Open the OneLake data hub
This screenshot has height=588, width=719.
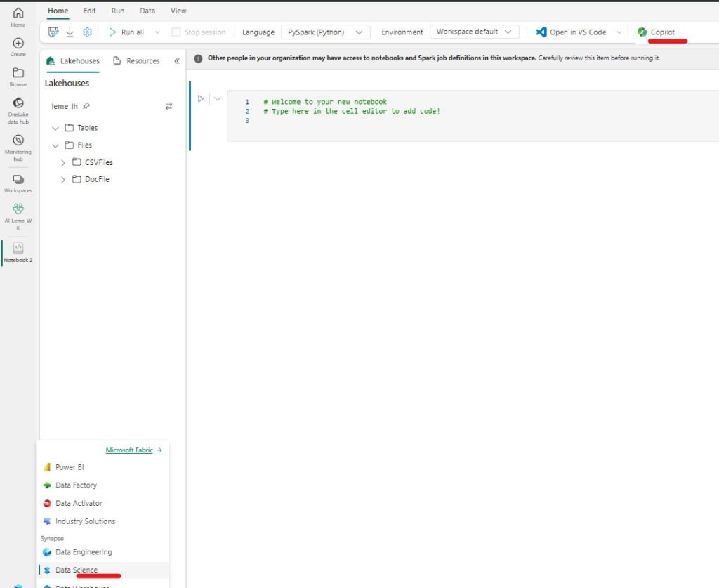coord(18,111)
